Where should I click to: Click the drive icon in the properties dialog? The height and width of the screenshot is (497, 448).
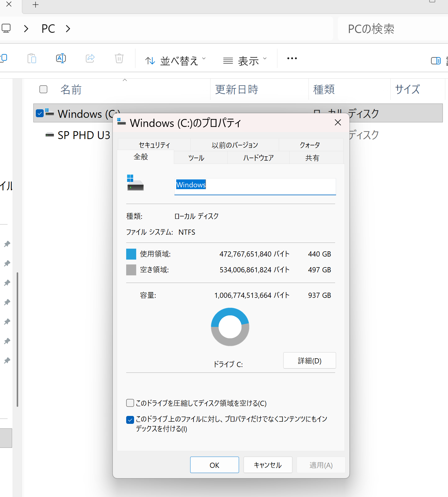(x=135, y=183)
